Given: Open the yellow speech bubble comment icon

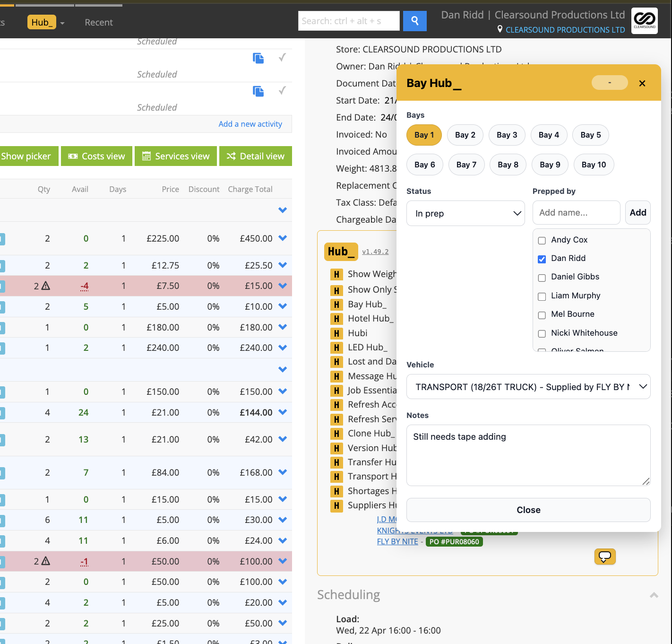Looking at the screenshot, I should [x=605, y=557].
